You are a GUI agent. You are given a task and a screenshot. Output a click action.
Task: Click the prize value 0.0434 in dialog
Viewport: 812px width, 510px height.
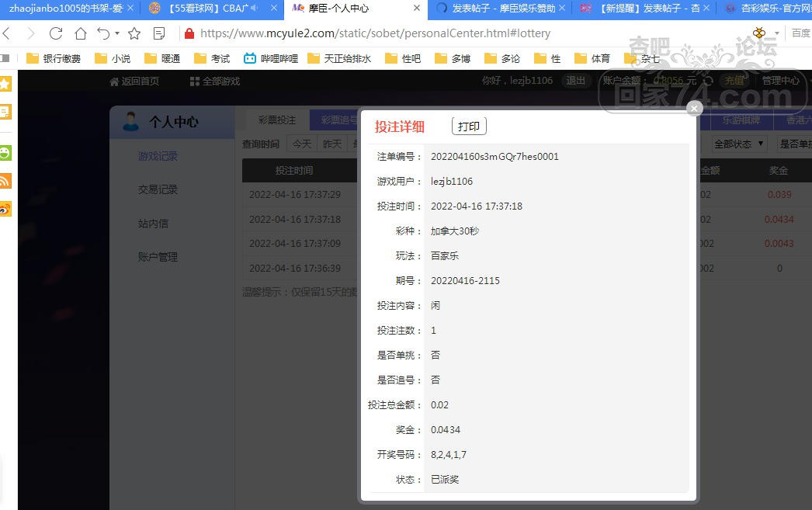446,430
